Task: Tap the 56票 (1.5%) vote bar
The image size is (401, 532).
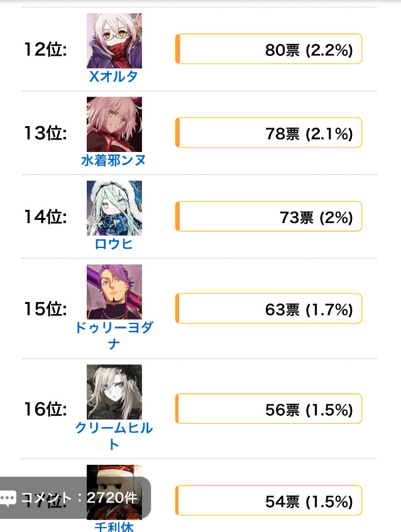Action: coord(268,410)
